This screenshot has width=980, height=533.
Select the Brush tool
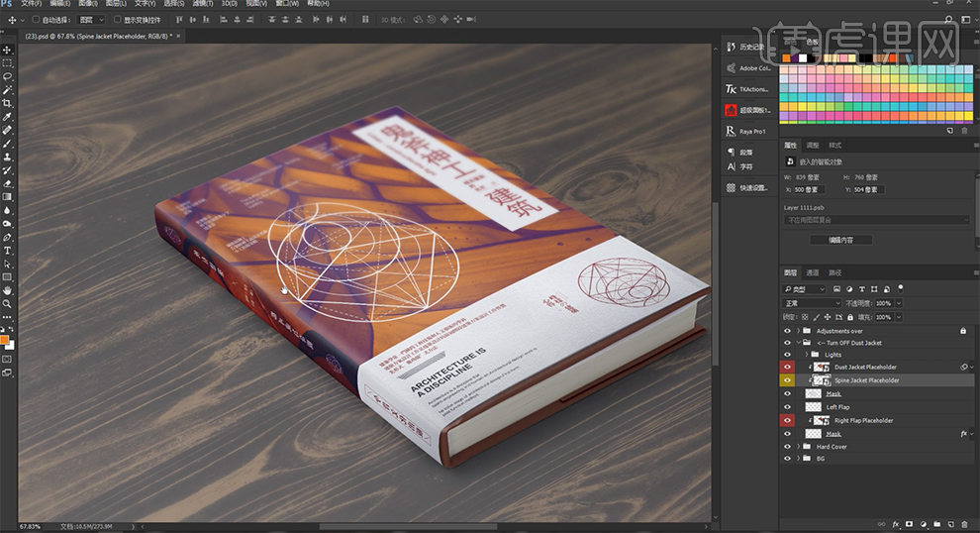coord(7,144)
